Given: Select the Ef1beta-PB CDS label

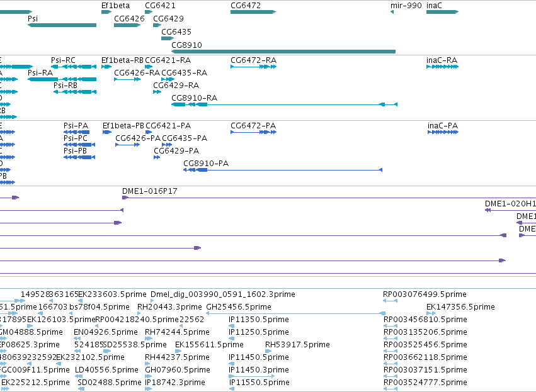Looking at the screenshot, I should click(123, 126).
